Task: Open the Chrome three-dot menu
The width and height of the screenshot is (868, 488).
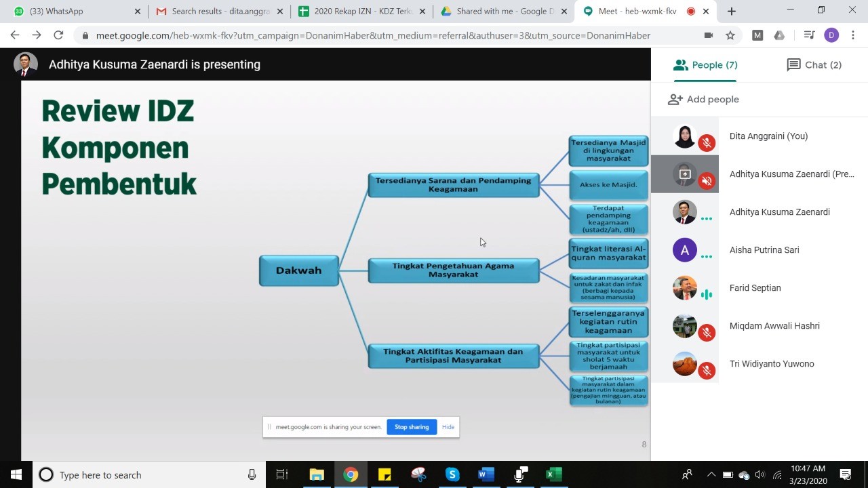Action: [x=853, y=35]
